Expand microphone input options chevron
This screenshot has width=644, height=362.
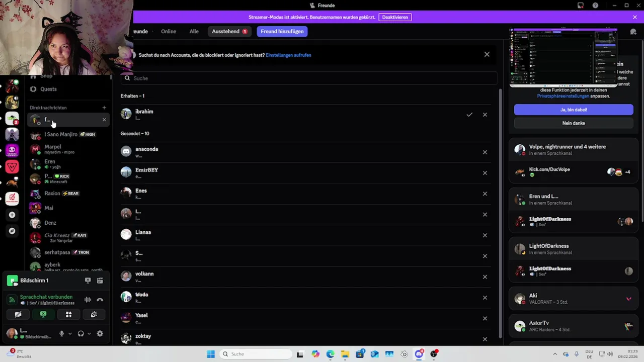click(x=70, y=333)
